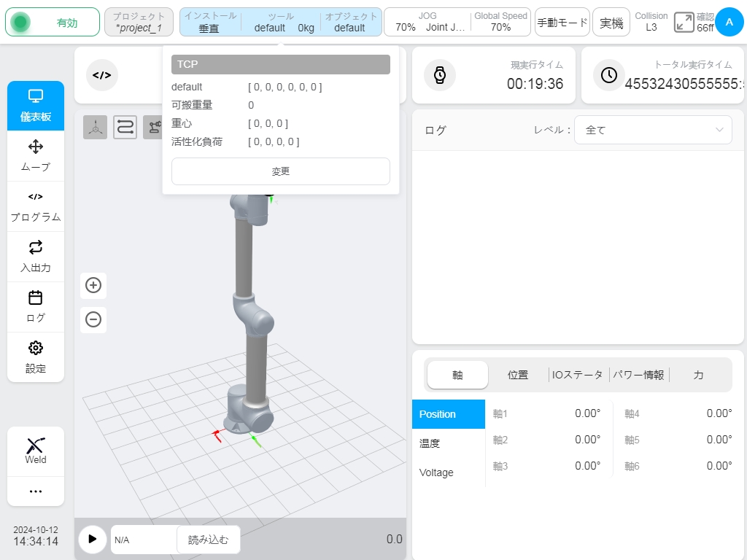747x560 pixels.
Task: Select the coordinate axes view icon
Action: pyautogui.click(x=96, y=127)
